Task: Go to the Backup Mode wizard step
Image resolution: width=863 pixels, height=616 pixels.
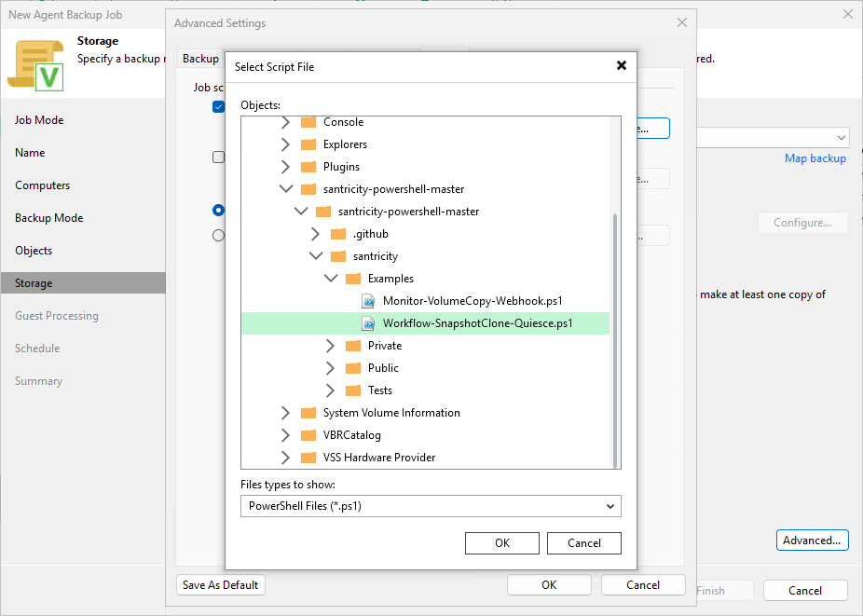Action: coord(49,218)
